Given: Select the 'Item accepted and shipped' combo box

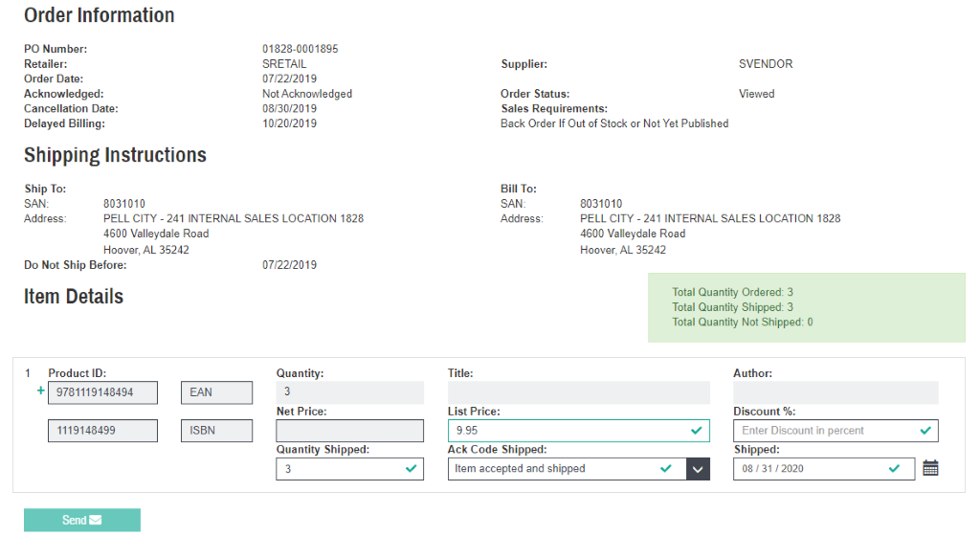Looking at the screenshot, I should tap(555, 469).
